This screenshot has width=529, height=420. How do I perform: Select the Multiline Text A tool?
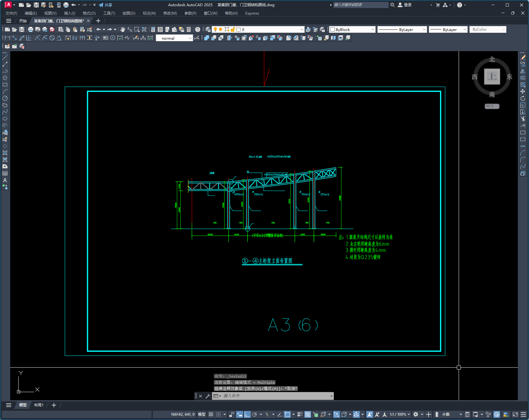[x=5, y=180]
